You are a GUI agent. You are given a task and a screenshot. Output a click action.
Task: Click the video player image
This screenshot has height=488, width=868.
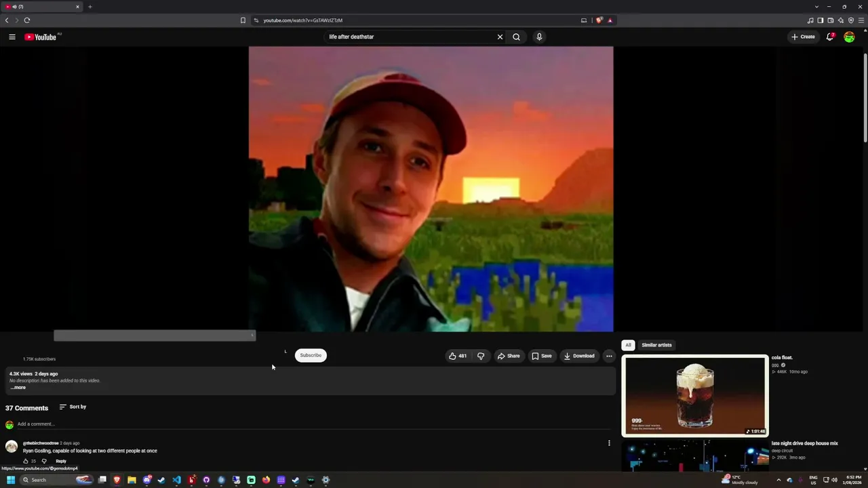(x=431, y=189)
